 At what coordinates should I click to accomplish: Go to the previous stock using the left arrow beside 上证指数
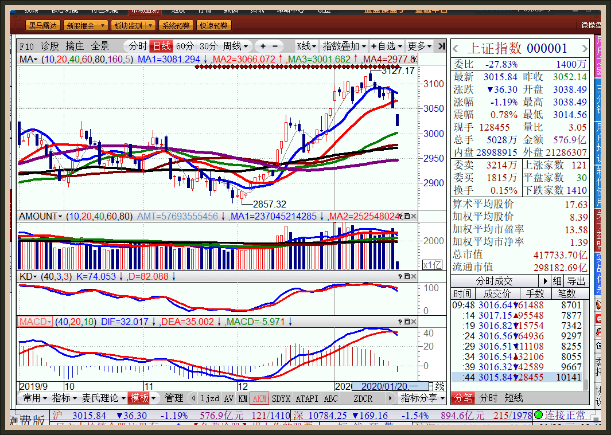(x=456, y=49)
